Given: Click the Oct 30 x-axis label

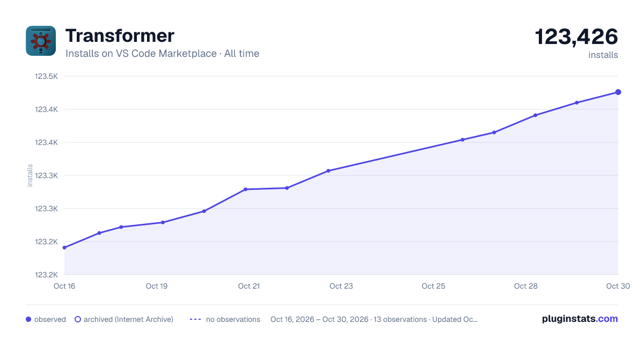Looking at the screenshot, I should click(617, 286).
